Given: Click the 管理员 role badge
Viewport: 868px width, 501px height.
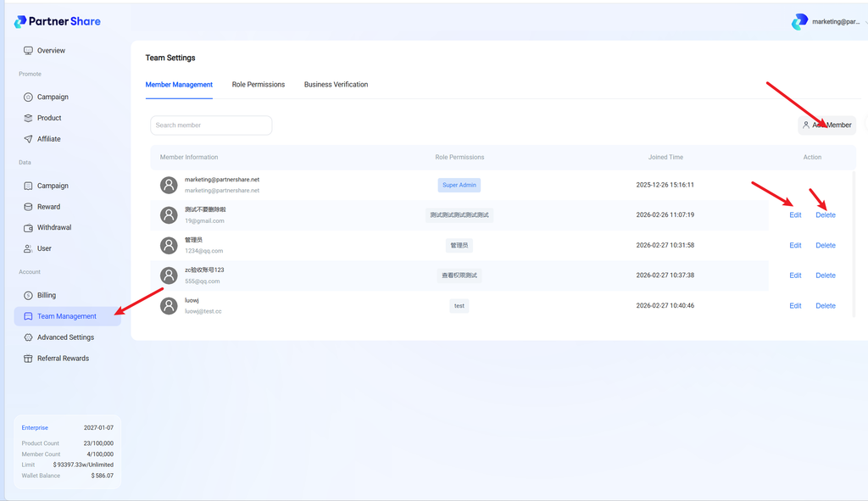Looking at the screenshot, I should pos(459,245).
